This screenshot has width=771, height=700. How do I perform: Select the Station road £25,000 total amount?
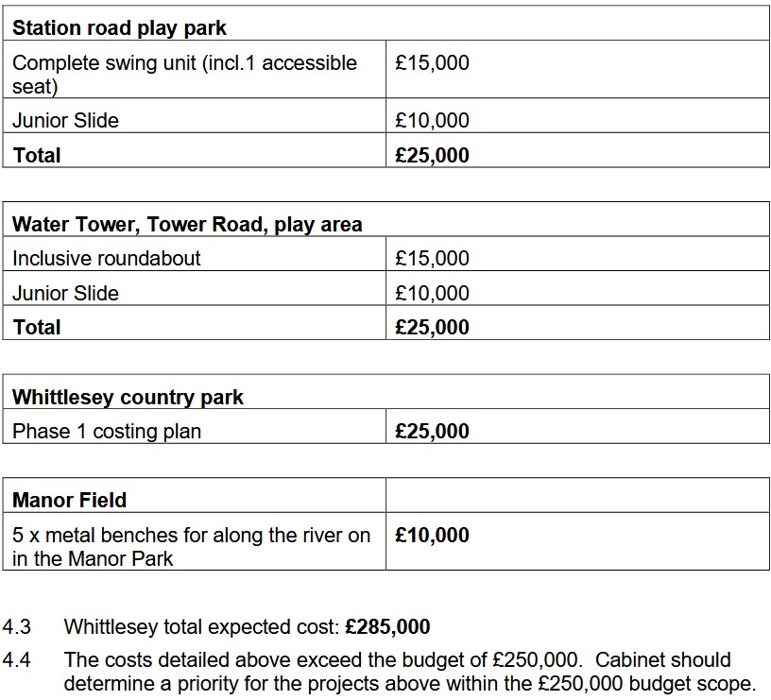tap(432, 155)
